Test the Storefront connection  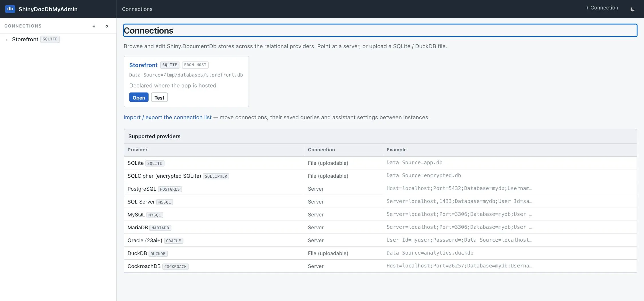click(x=159, y=97)
